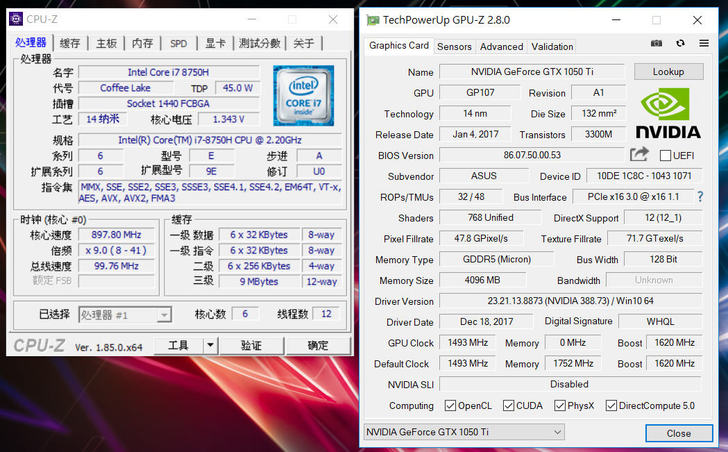This screenshot has height=452, width=728.
Task: Open the Validation tab in GPU-Z
Action: [x=552, y=46]
